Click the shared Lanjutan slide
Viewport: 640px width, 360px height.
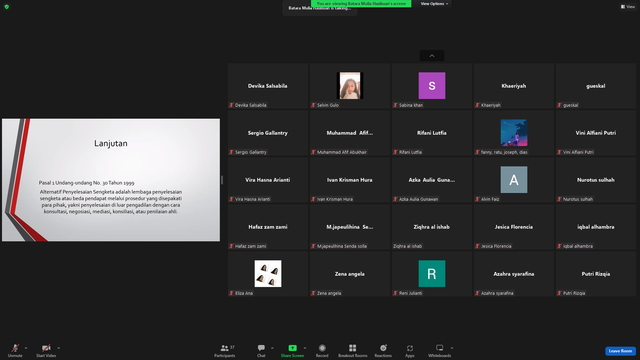point(111,180)
